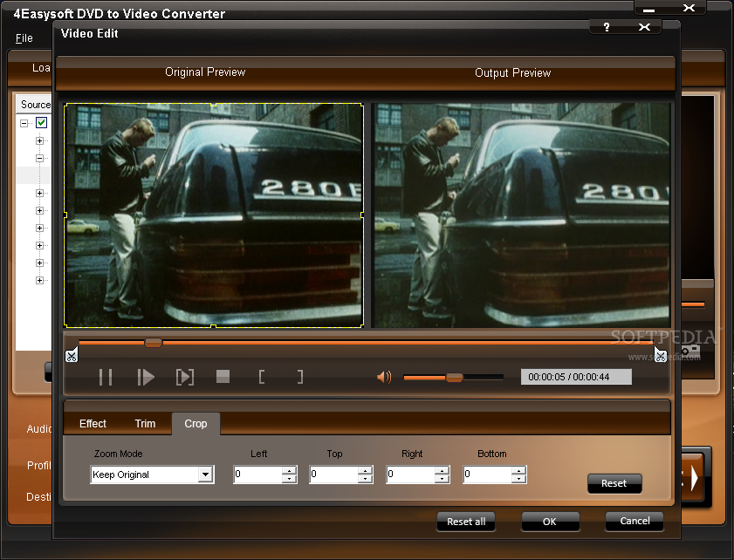Click the Reset button in Crop panel
This screenshot has width=734, height=560.
[x=614, y=484]
